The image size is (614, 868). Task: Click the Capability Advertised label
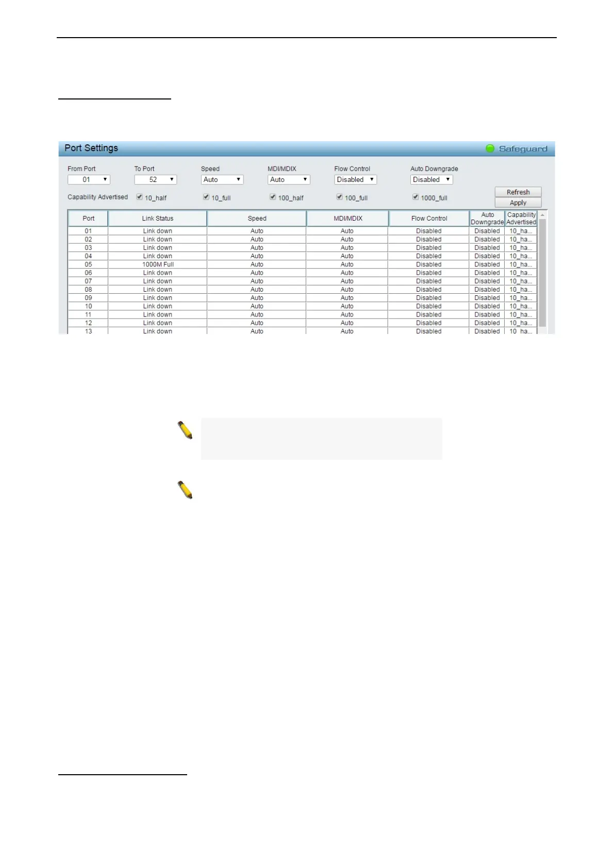pos(97,197)
